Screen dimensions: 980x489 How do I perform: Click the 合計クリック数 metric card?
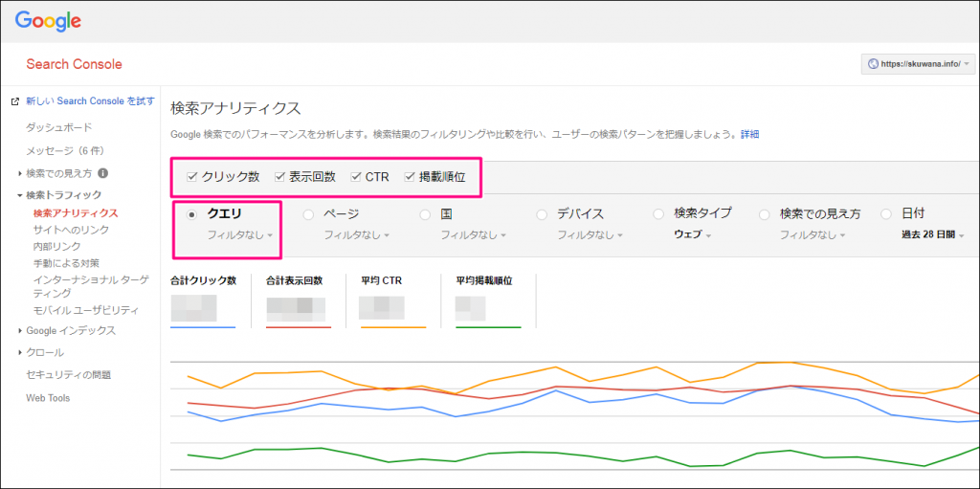203,300
